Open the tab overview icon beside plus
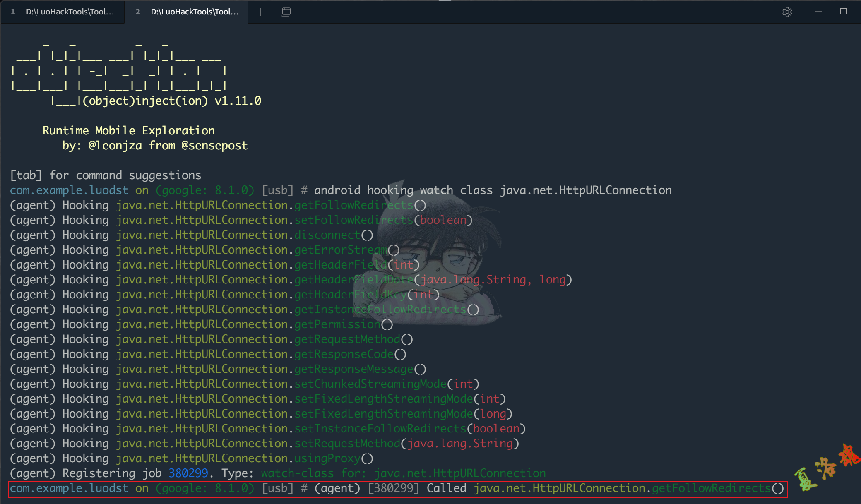This screenshot has height=504, width=861. [286, 12]
